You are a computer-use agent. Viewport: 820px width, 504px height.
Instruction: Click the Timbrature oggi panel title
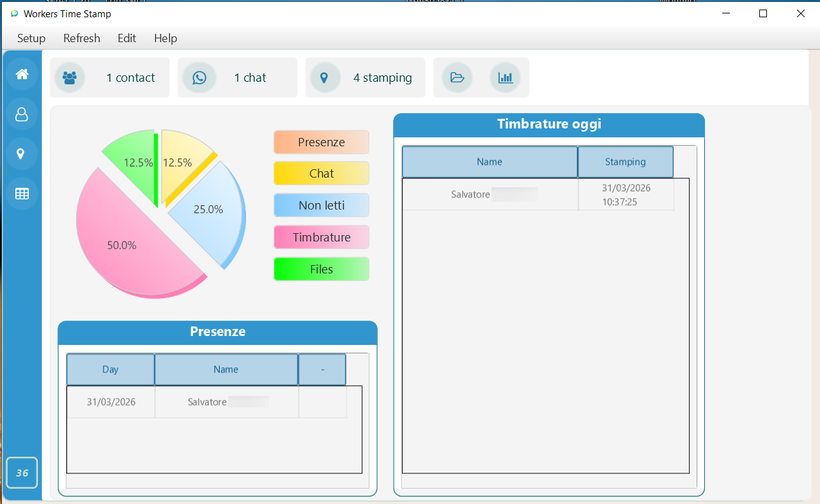549,124
